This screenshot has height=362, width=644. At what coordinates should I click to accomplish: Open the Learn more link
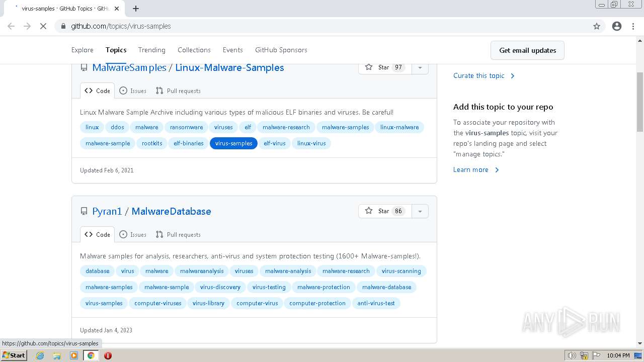point(476,169)
